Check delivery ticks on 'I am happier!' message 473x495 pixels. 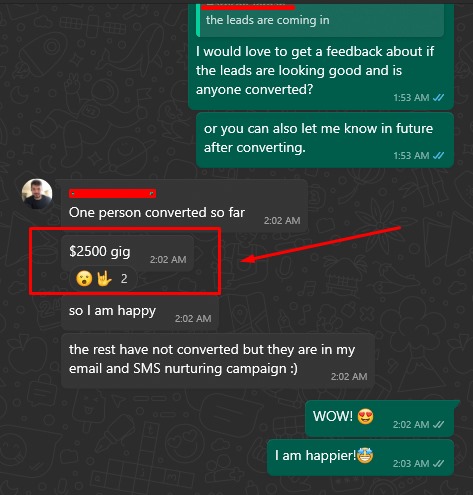[438, 463]
